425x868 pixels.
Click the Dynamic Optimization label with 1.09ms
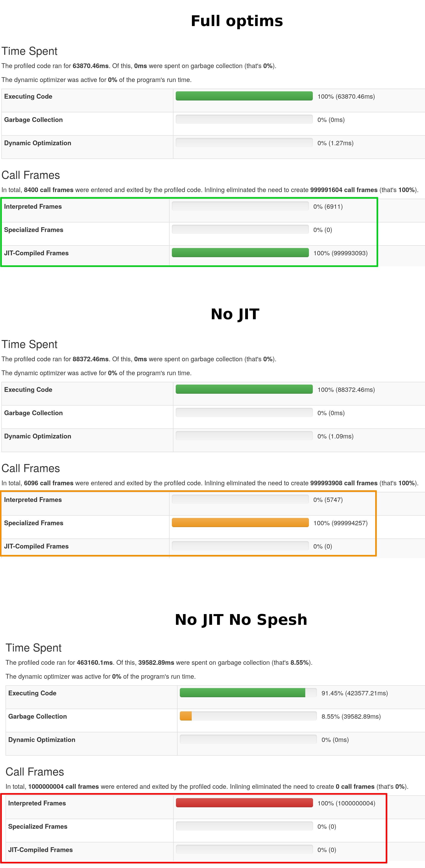38,436
